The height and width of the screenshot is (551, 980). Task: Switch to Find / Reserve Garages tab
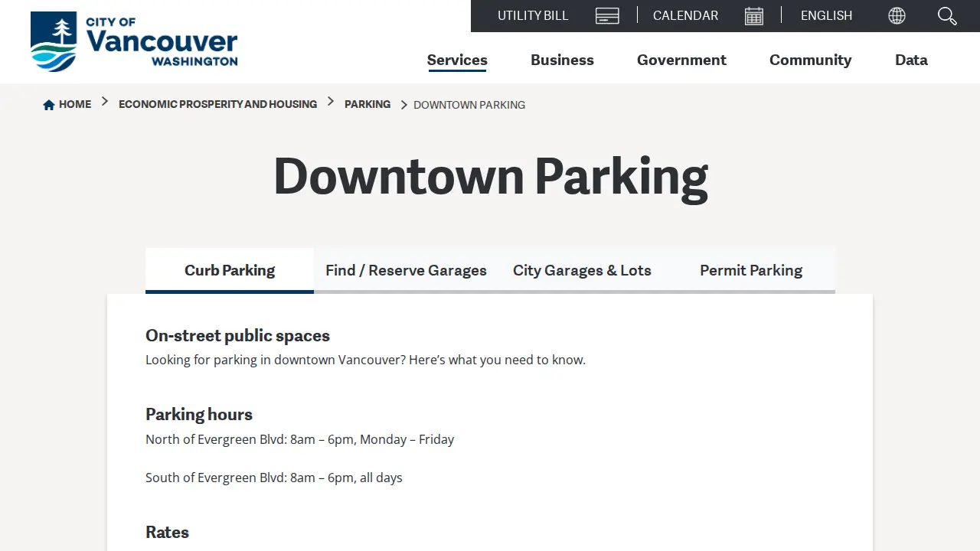click(406, 270)
